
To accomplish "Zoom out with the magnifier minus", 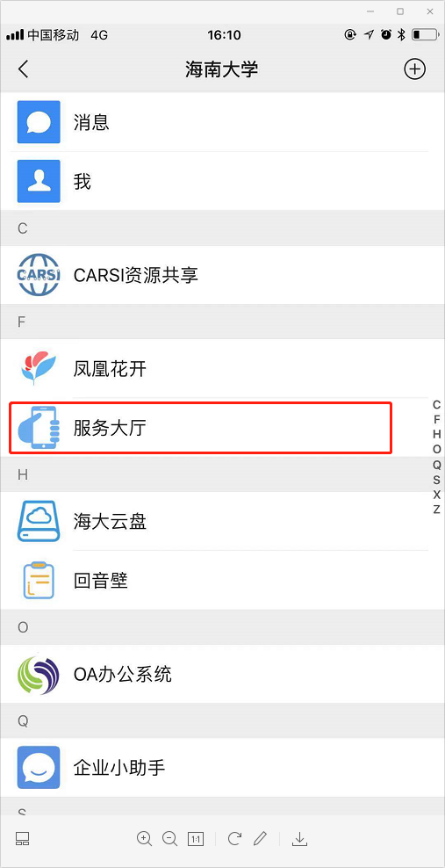I will [169, 839].
